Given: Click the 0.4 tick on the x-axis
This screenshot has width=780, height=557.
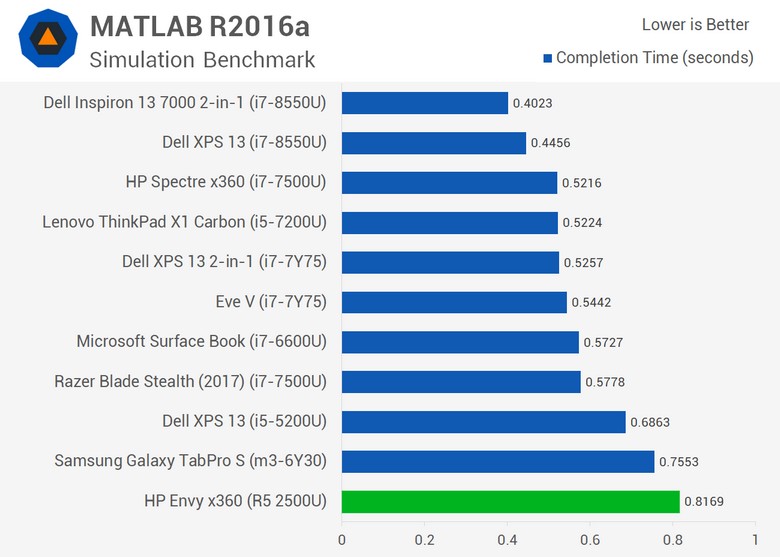Looking at the screenshot, I should point(507,540).
